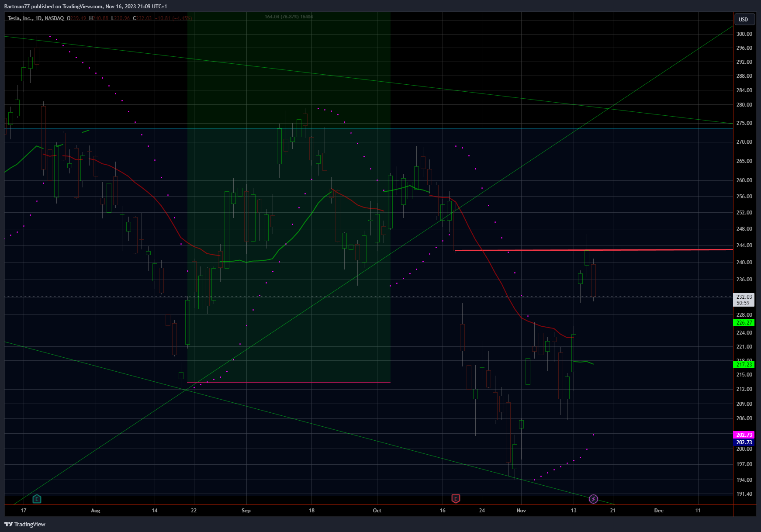Screen dimensions: 761x532
Task: Click the 270.00 price axis label
Action: pyautogui.click(x=744, y=142)
